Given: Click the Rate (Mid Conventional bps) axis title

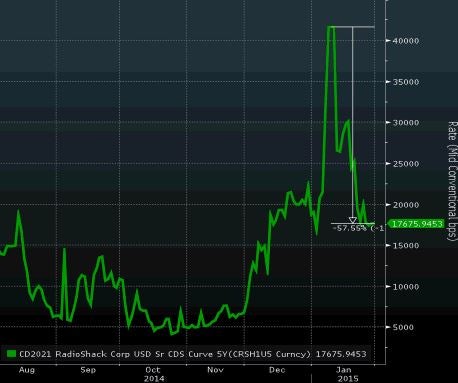Looking at the screenshot, I should click(x=452, y=180).
